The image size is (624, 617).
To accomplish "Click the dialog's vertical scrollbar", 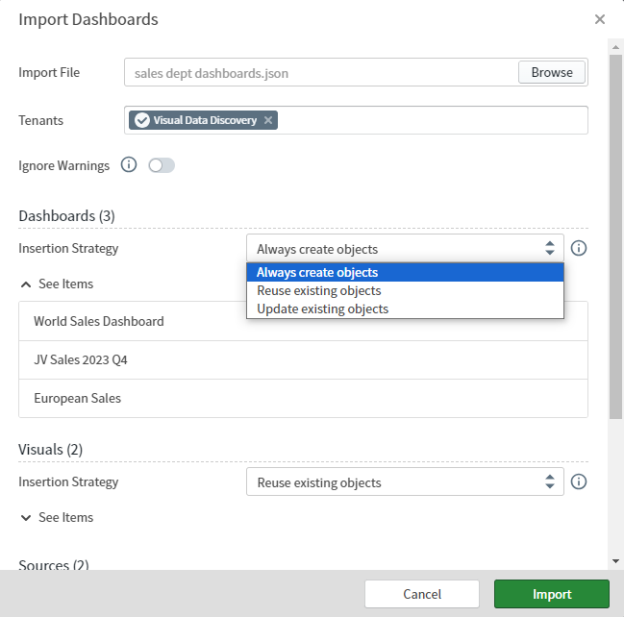I will tap(616, 230).
